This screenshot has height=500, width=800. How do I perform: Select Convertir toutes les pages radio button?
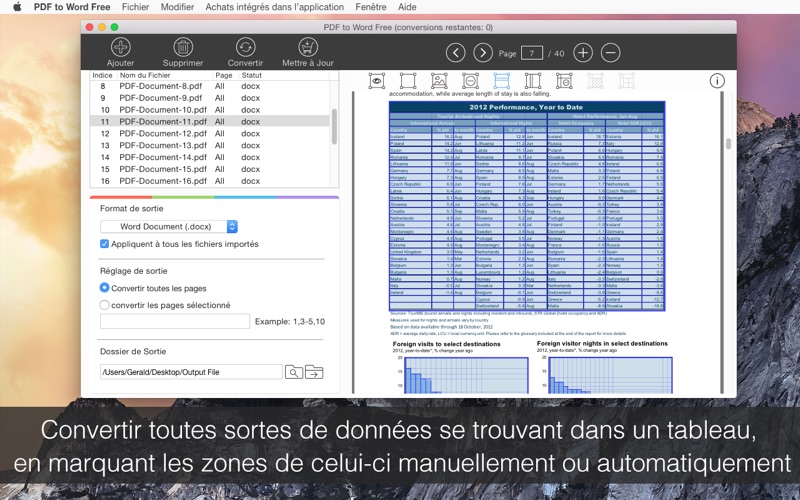click(x=105, y=288)
